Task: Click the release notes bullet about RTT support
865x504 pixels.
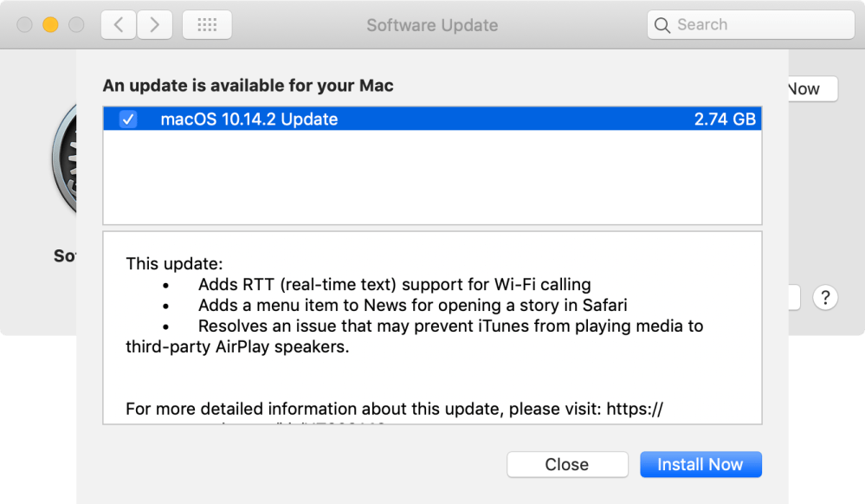Action: pyautogui.click(x=394, y=284)
